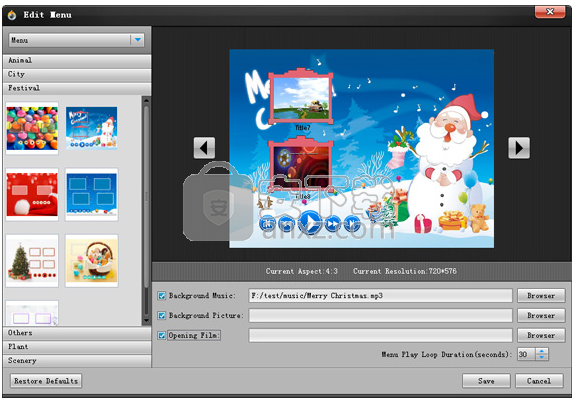
Task: Expand the City template category
Action: 77,74
